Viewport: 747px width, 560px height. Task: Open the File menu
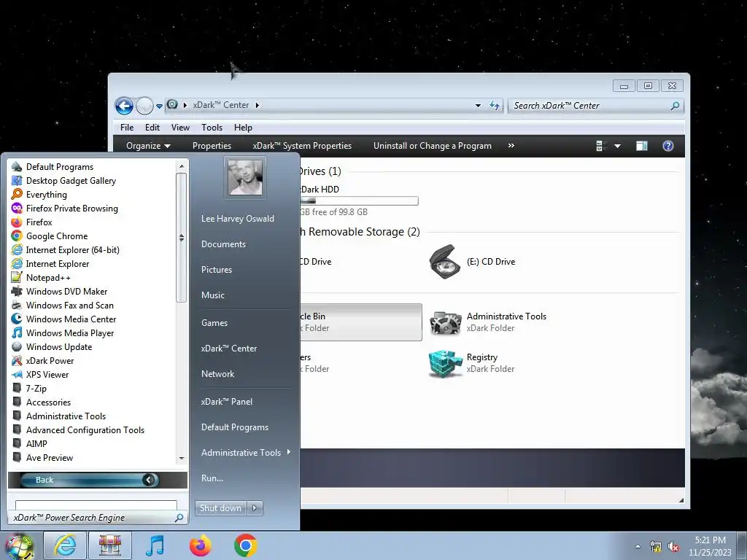click(x=127, y=127)
